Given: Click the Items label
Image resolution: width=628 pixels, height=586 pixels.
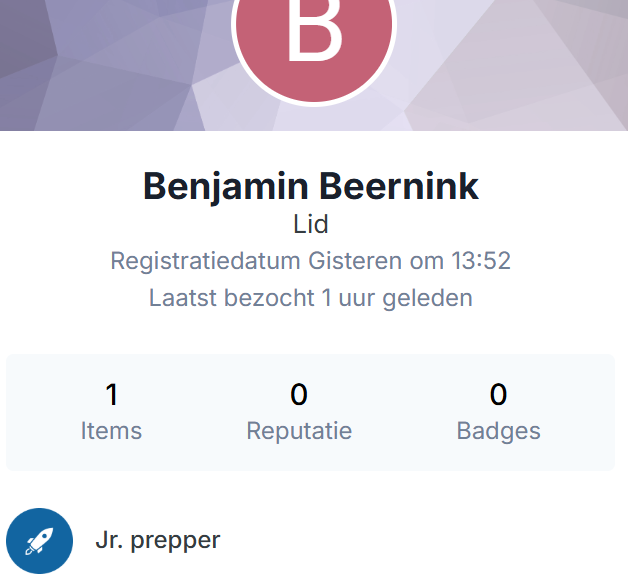Looking at the screenshot, I should coord(111,431).
